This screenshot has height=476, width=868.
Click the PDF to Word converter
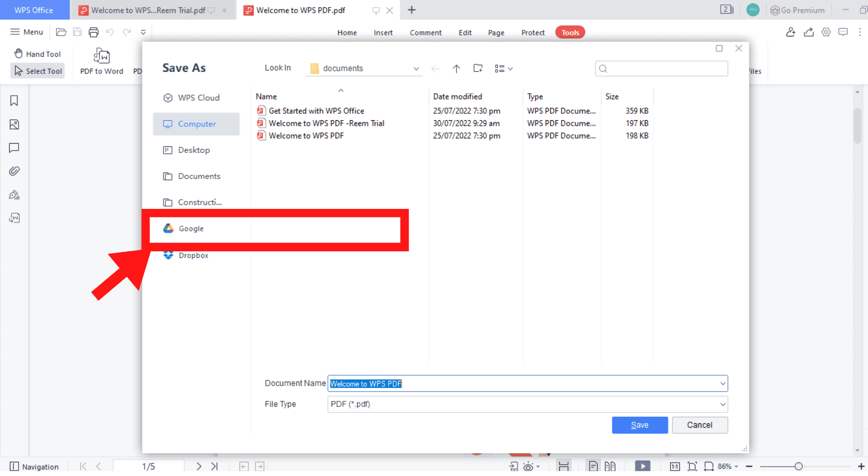(x=102, y=61)
